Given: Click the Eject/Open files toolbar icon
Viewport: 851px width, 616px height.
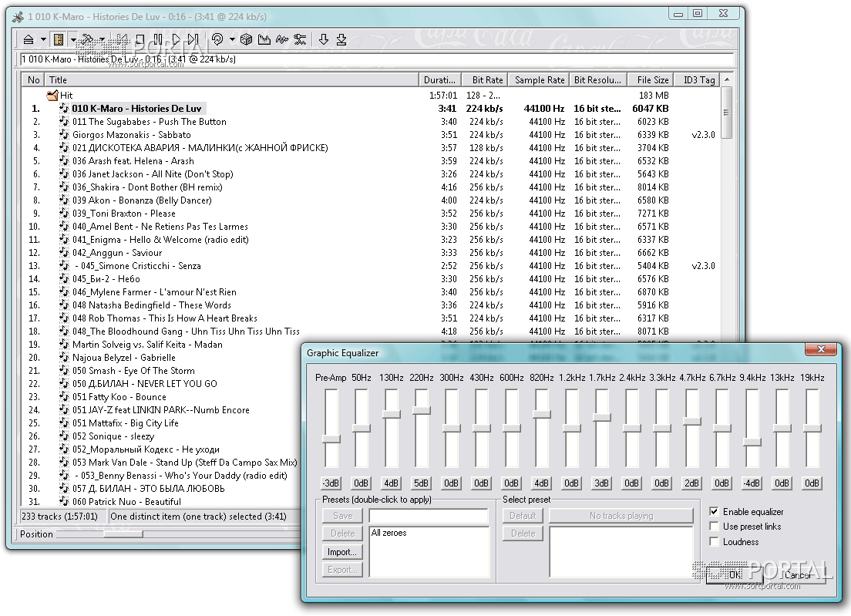Looking at the screenshot, I should pos(29,39).
